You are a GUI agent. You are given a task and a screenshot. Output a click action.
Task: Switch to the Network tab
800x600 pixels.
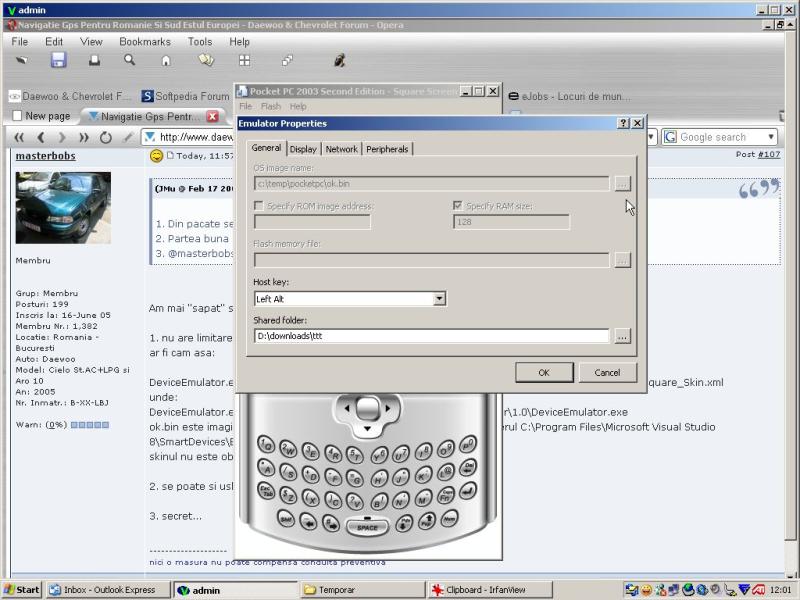click(341, 149)
